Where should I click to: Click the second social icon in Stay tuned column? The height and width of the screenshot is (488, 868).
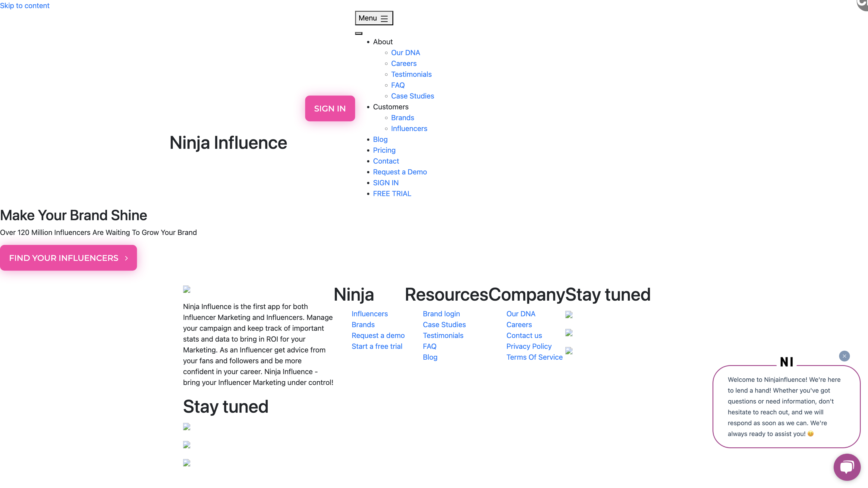(x=569, y=333)
